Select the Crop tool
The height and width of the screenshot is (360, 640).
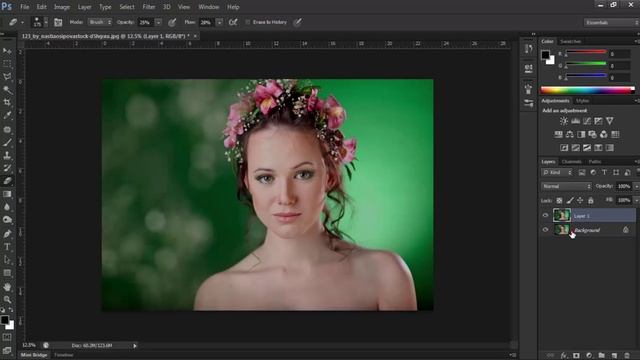point(7,102)
